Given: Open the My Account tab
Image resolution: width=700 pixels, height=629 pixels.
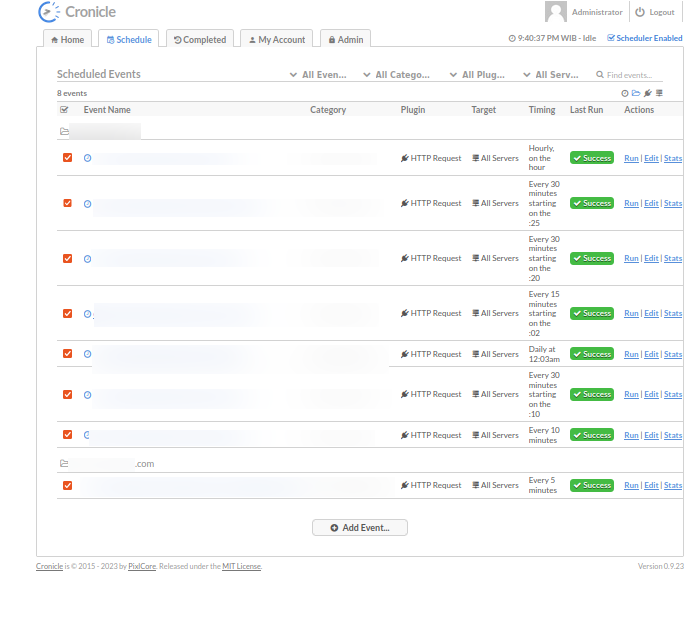Looking at the screenshot, I should click(276, 39).
